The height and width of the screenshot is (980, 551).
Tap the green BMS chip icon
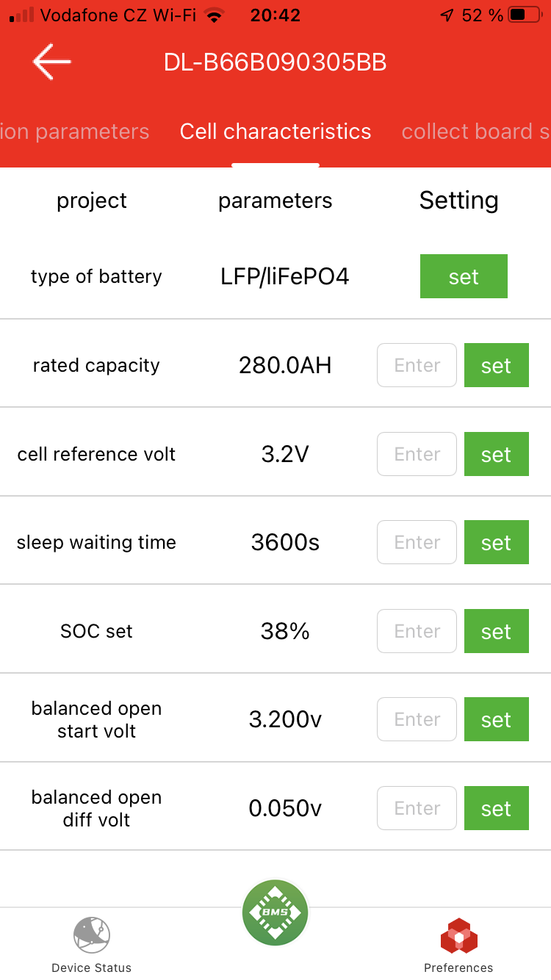pos(275,912)
